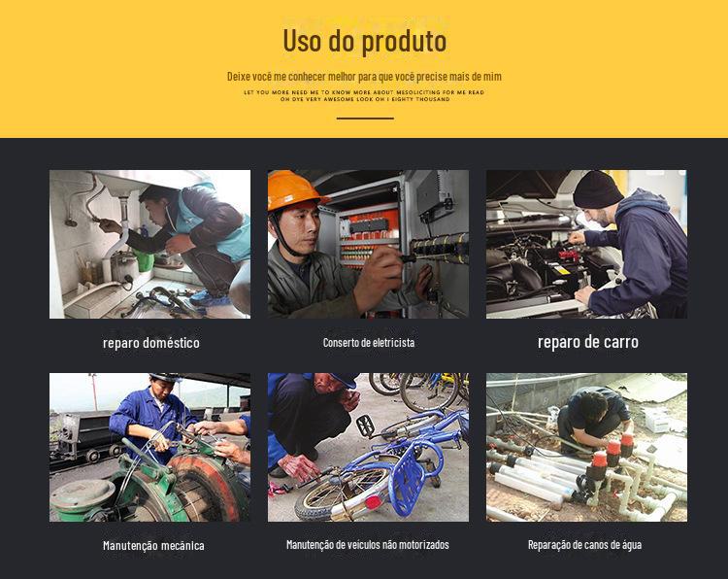Select the car engine repair photo
The height and width of the screenshot is (579, 728).
click(x=587, y=244)
